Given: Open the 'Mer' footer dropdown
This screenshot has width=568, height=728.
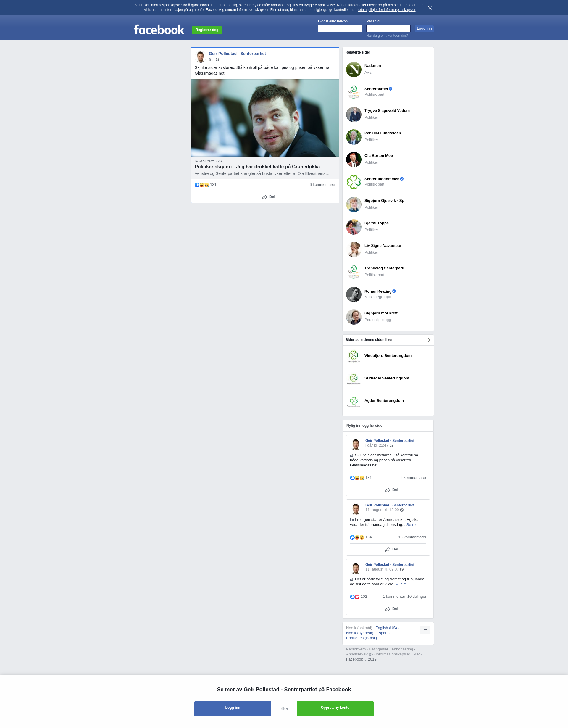Looking at the screenshot, I should coord(418,654).
